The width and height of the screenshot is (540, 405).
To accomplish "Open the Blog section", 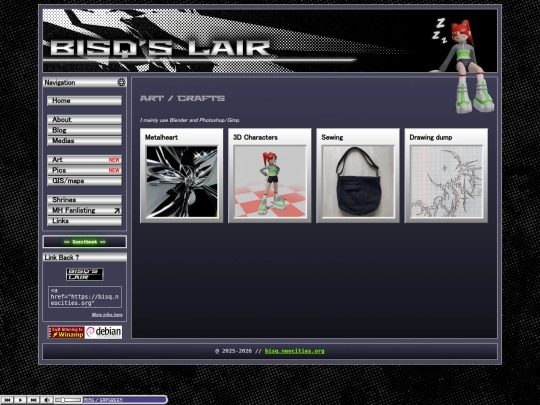I will point(84,130).
